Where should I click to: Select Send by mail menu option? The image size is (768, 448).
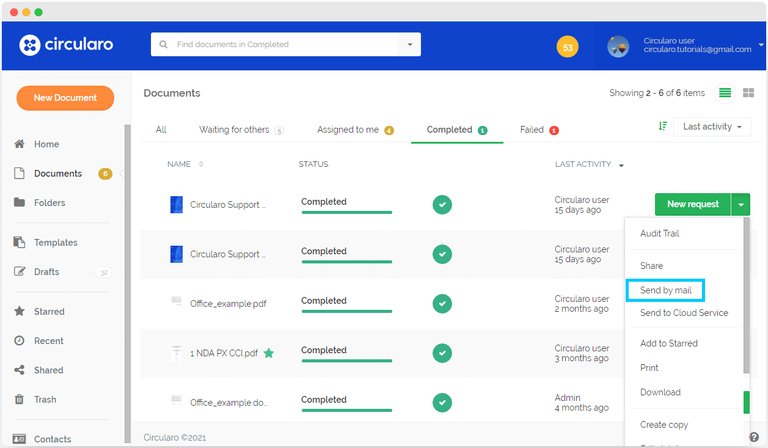(665, 290)
